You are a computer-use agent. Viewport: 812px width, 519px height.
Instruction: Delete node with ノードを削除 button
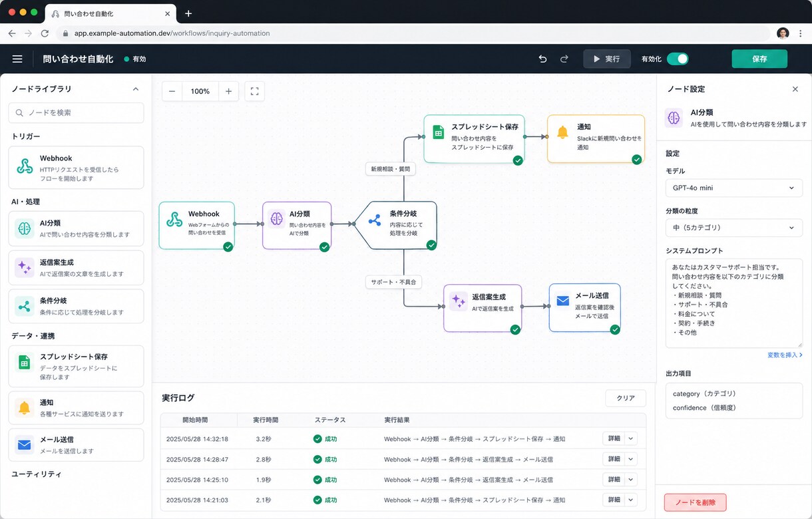[695, 502]
